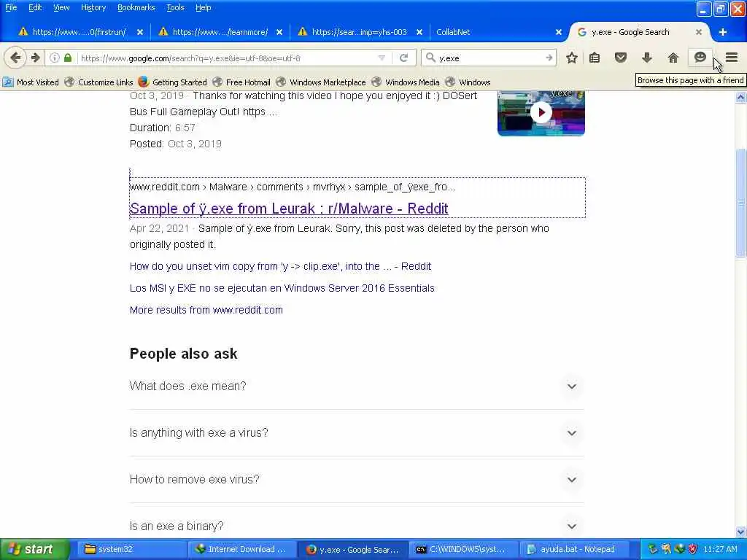Reload the page with the refresh icon
Screen dimensions: 747x560
(x=404, y=58)
